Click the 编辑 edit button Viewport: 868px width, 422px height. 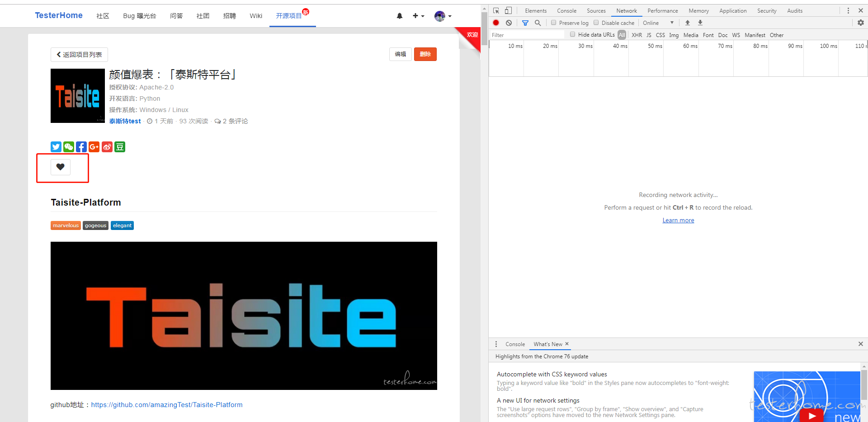click(x=401, y=54)
